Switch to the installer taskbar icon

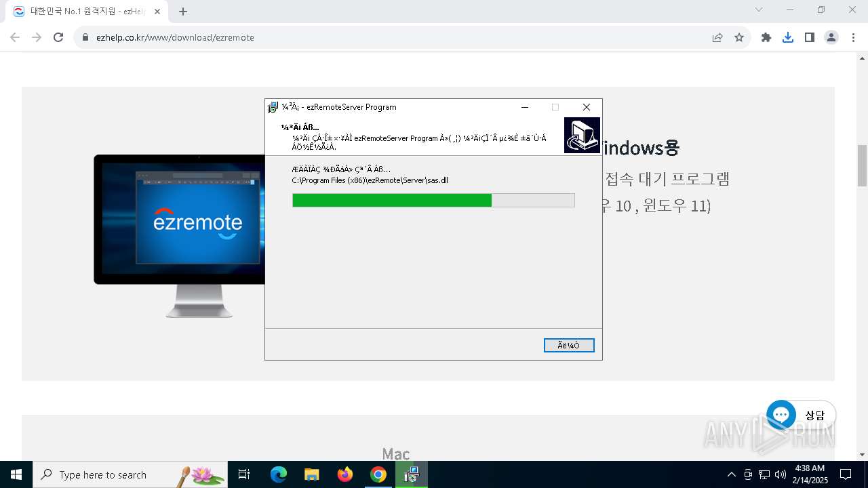click(x=412, y=474)
